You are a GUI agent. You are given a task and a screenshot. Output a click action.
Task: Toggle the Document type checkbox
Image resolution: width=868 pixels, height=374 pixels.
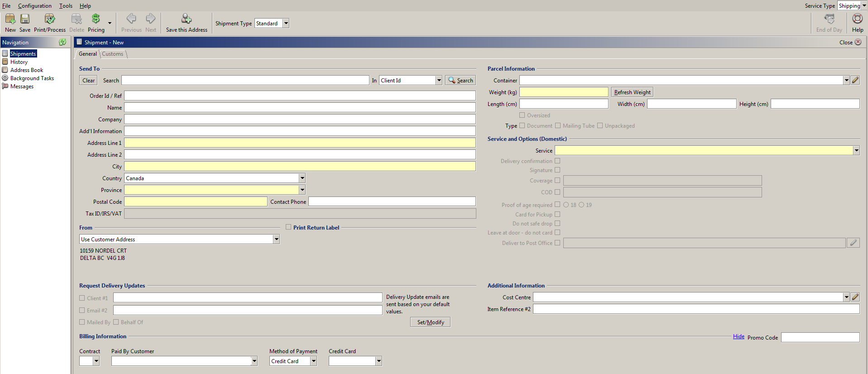(x=522, y=125)
